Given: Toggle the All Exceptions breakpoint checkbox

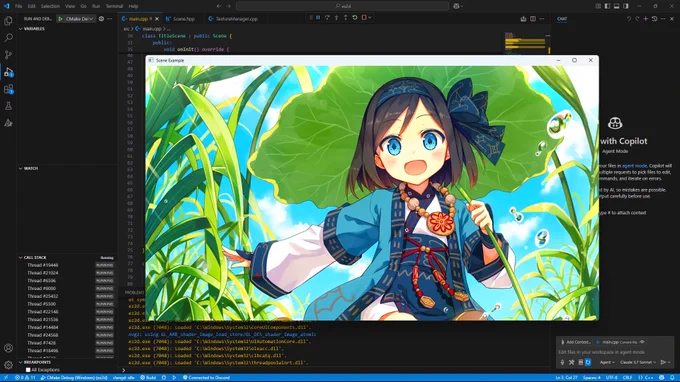Looking at the screenshot, I should [28, 370].
